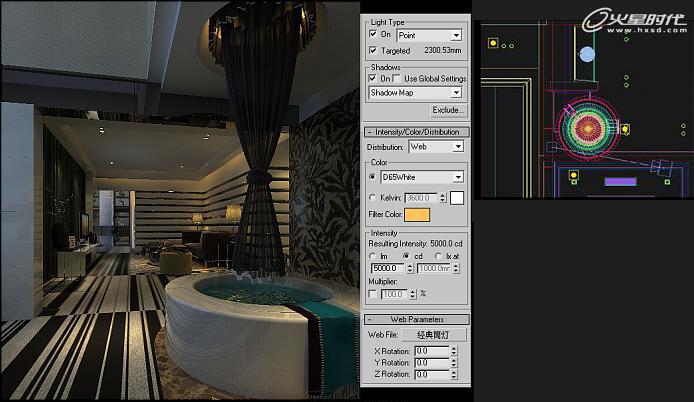Click the 2300.53mm target distance value

pos(443,50)
